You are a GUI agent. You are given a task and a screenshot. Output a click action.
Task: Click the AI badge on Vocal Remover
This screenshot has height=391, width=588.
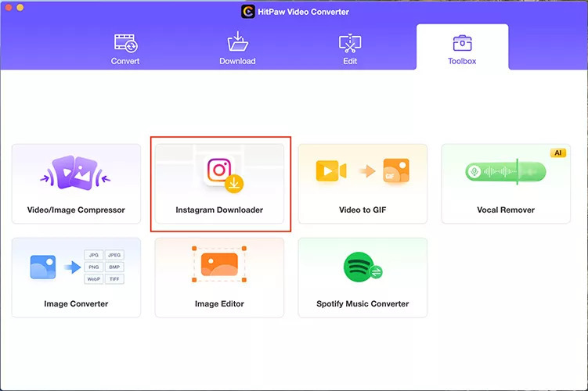pos(558,152)
